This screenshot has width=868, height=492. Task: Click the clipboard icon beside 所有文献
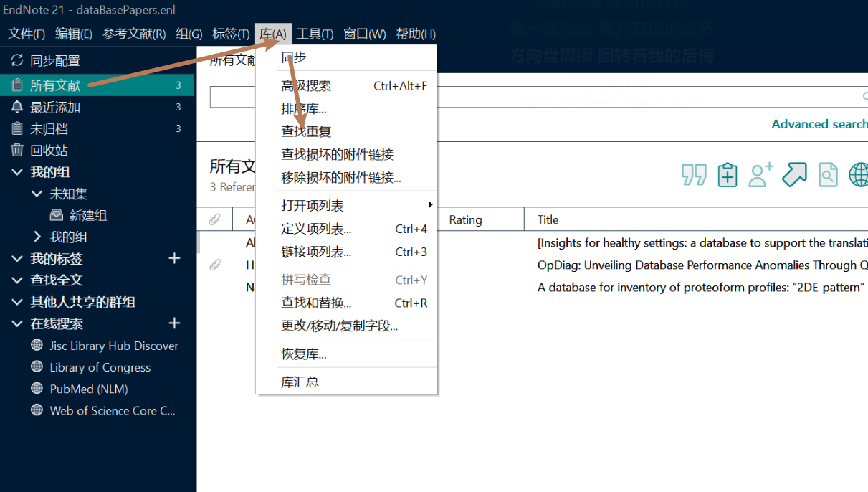[17, 85]
